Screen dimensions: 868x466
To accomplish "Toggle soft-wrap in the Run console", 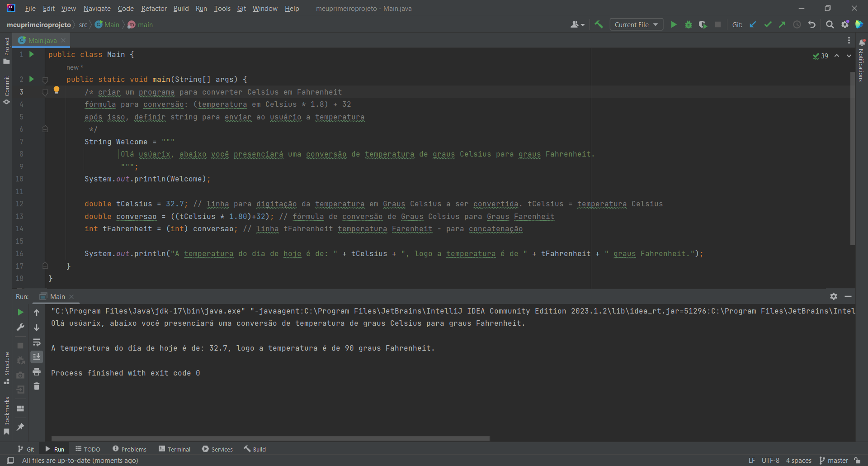I will (37, 342).
